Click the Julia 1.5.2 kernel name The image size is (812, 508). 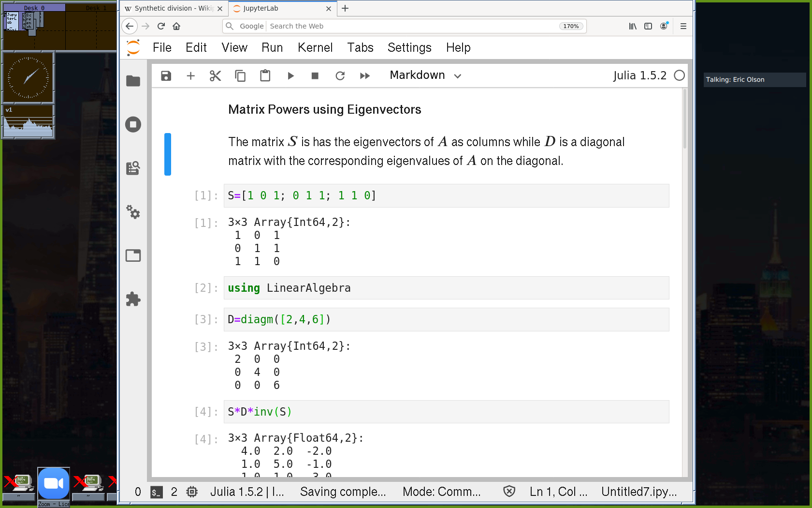click(639, 75)
